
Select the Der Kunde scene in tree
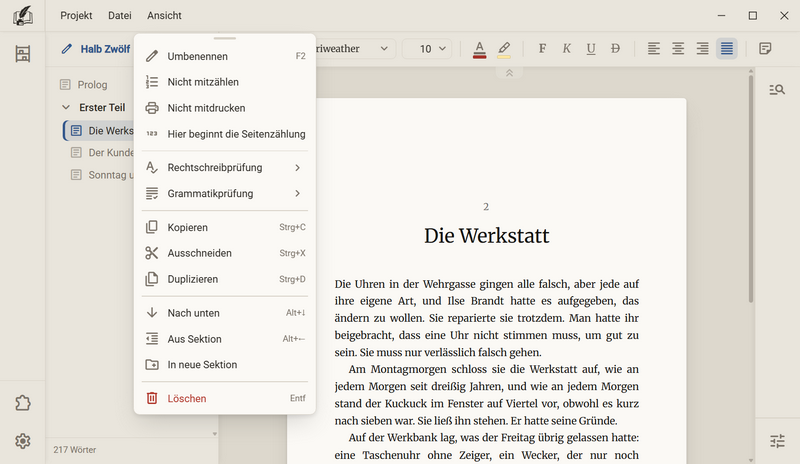(x=102, y=153)
